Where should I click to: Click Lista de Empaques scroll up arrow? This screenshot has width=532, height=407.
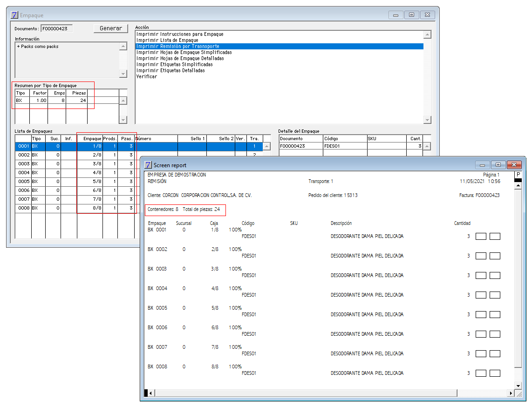pos(267,146)
